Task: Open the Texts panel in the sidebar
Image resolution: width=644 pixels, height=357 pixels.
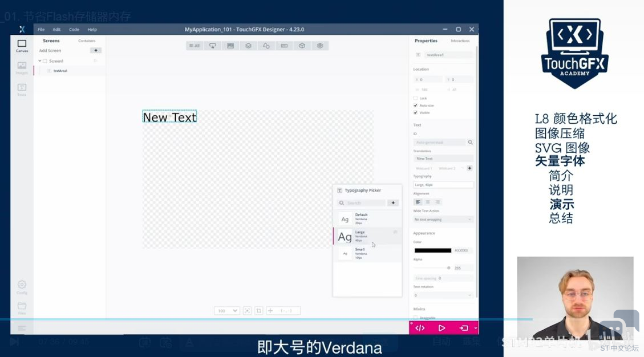Action: (22, 89)
